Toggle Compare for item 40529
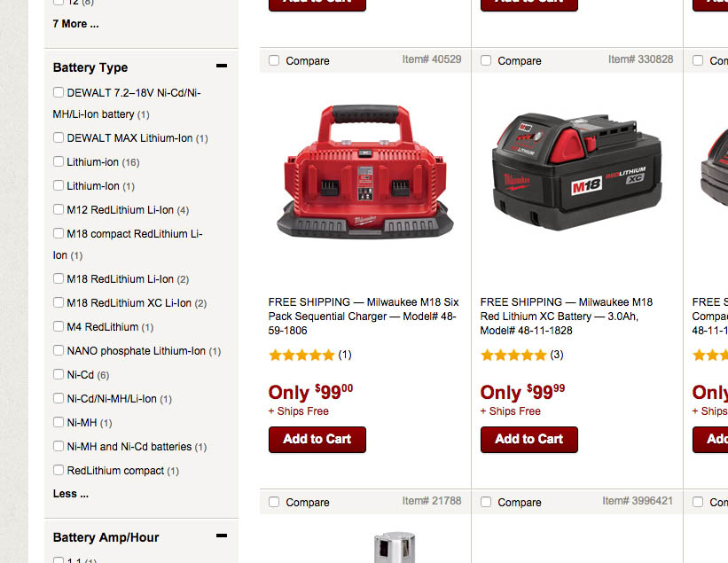The width and height of the screenshot is (728, 563). point(274,60)
